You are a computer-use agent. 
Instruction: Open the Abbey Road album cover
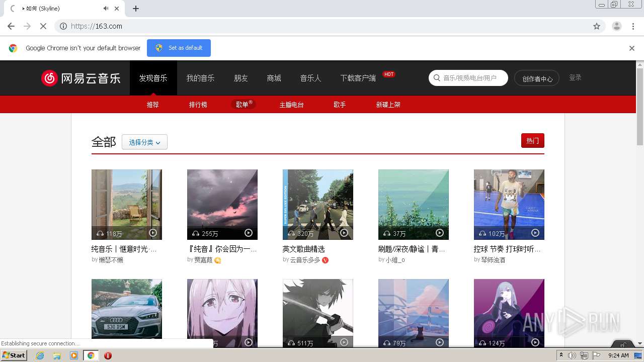coord(318,205)
